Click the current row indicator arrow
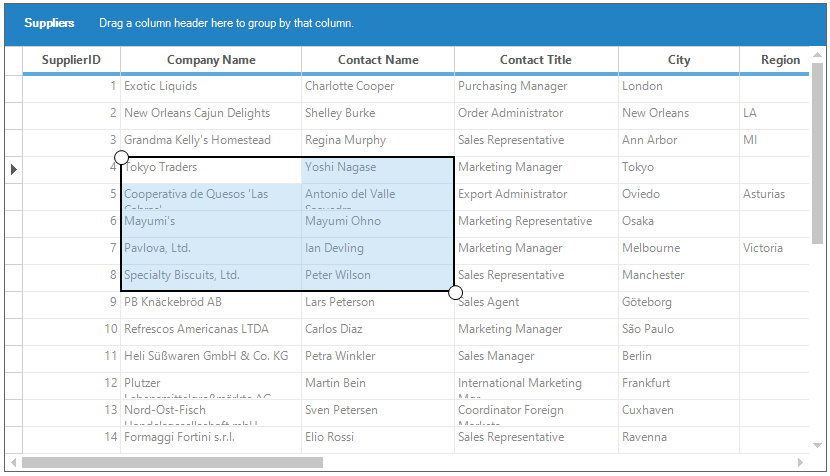Image resolution: width=830 pixels, height=476 pixels. (x=13, y=169)
